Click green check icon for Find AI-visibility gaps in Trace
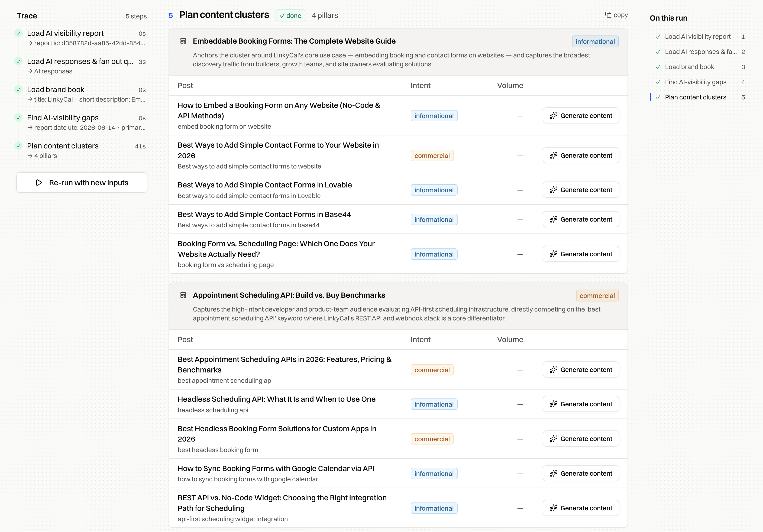Image resolution: width=763 pixels, height=532 pixels. (19, 118)
